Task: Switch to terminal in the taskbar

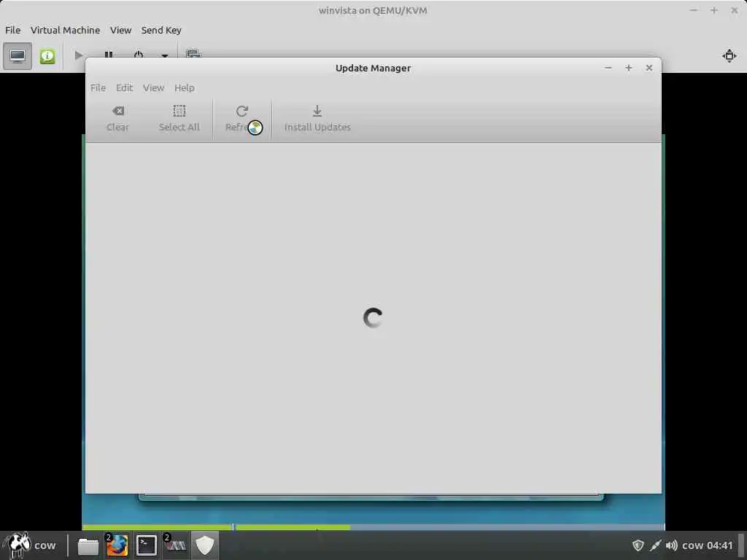Action: tap(146, 545)
